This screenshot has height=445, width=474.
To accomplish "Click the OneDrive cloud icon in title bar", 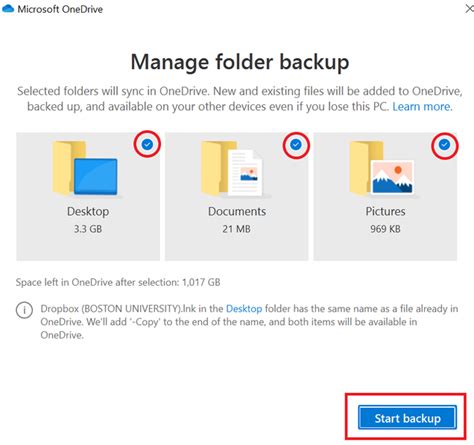I will tap(8, 9).
